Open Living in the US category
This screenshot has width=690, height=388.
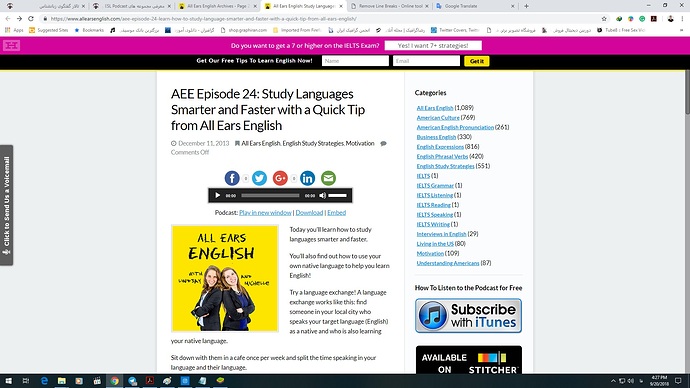tap(435, 243)
